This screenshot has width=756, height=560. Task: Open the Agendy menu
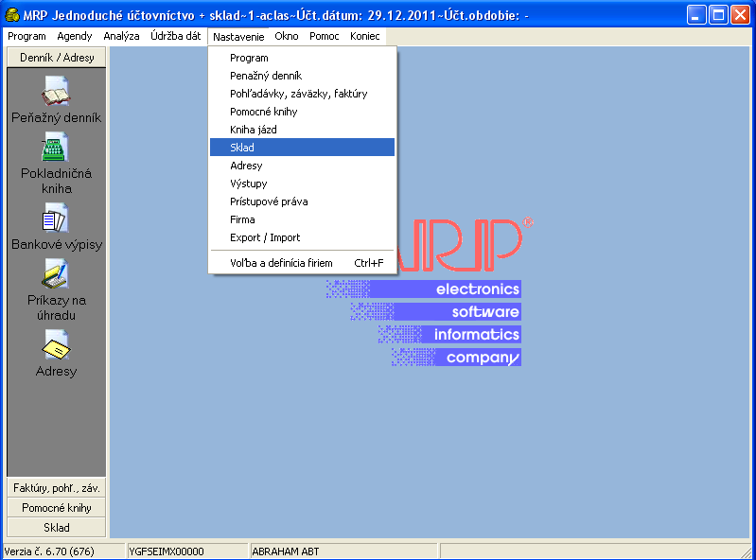[74, 36]
